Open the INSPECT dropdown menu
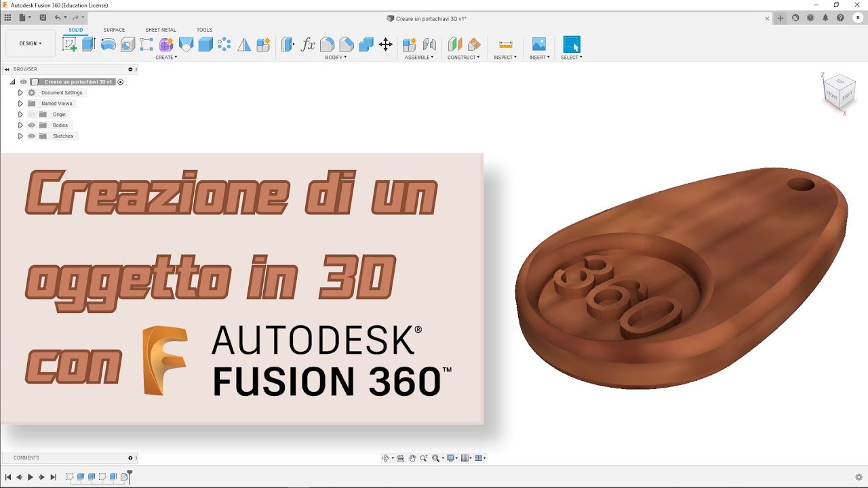 505,58
